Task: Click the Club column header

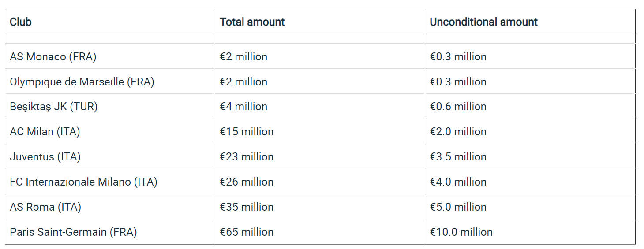Action: [110, 22]
